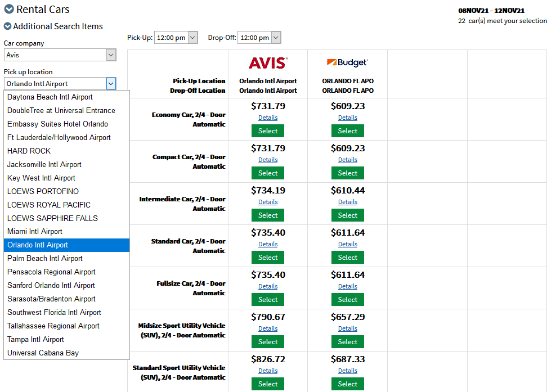Select Avis Fullsize Car rental

tap(268, 300)
